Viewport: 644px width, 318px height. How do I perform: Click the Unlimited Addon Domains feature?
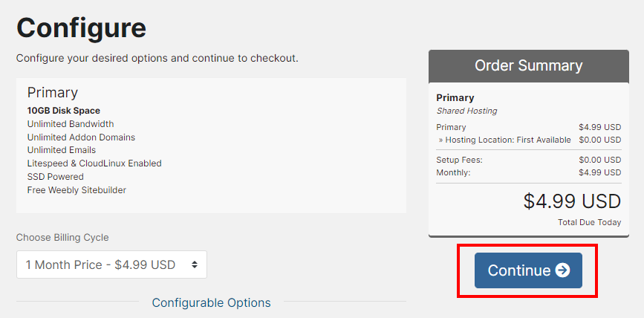click(81, 137)
